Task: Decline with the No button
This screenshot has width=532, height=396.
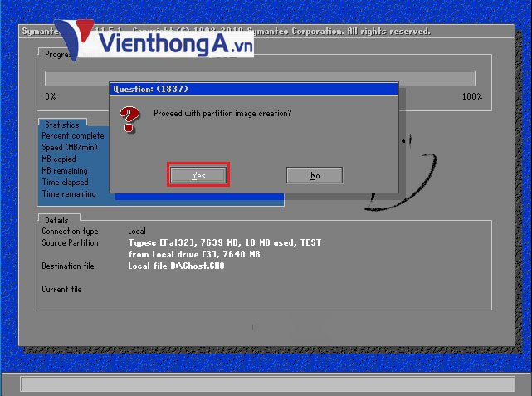Action: (x=315, y=175)
